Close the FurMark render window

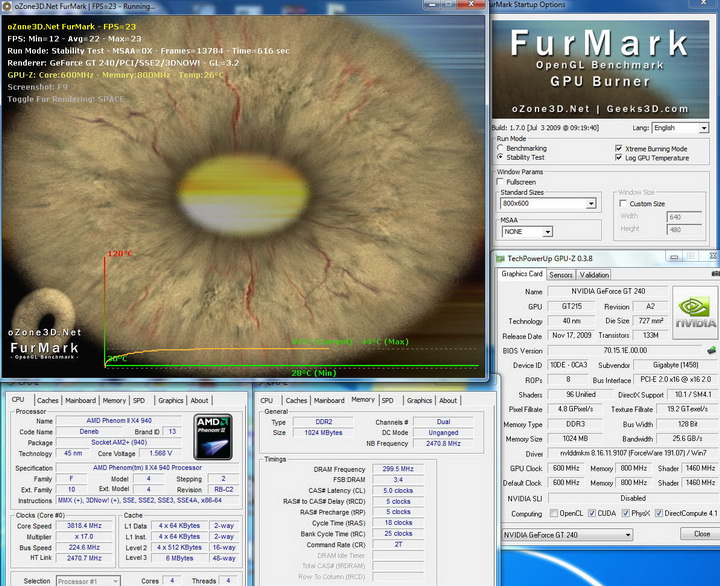pos(471,4)
